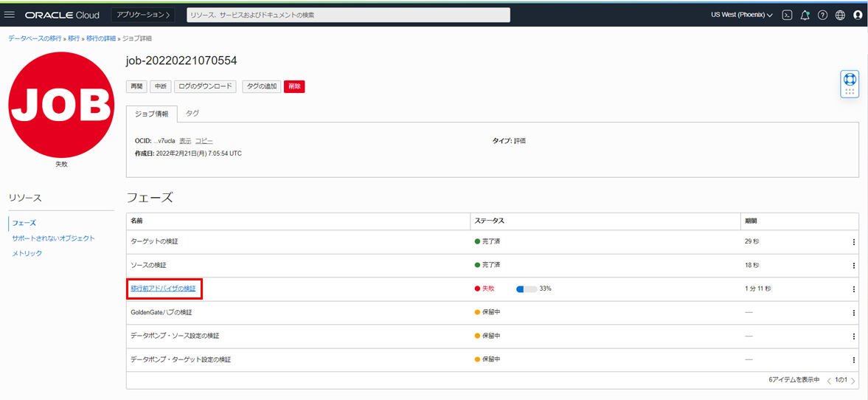Switch to the タグ tab
Image resolution: width=868 pixels, height=400 pixels.
192,114
